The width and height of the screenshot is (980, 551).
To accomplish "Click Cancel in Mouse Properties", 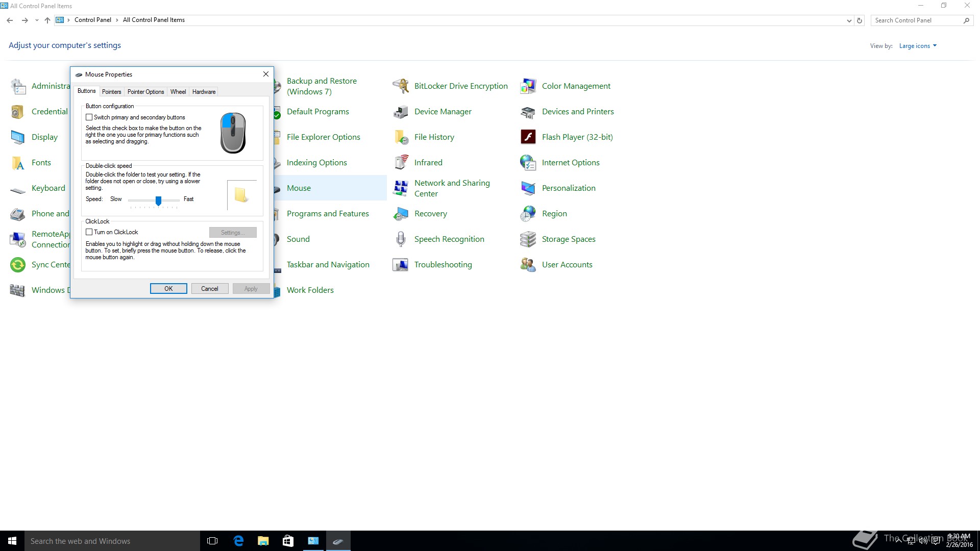I will point(210,289).
